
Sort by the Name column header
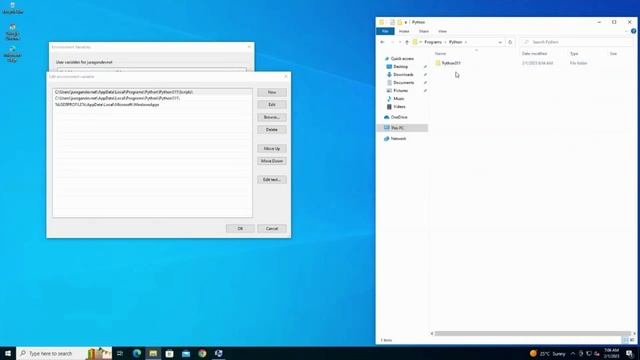(440, 53)
